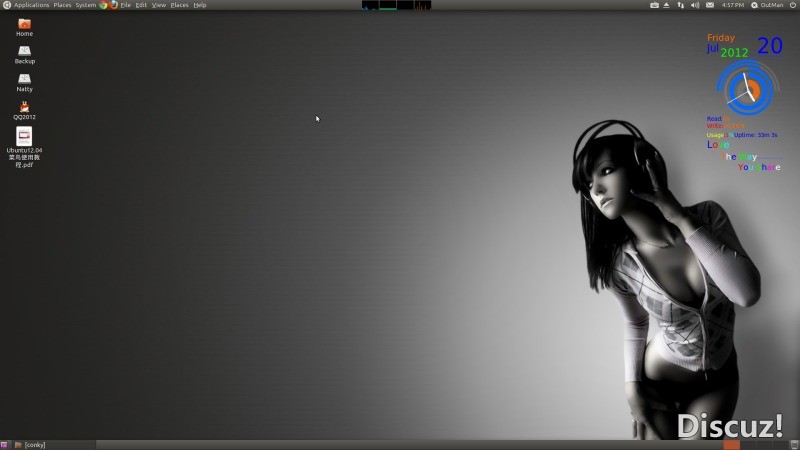Open the Natty drive icon
800x450 pixels.
[x=24, y=79]
